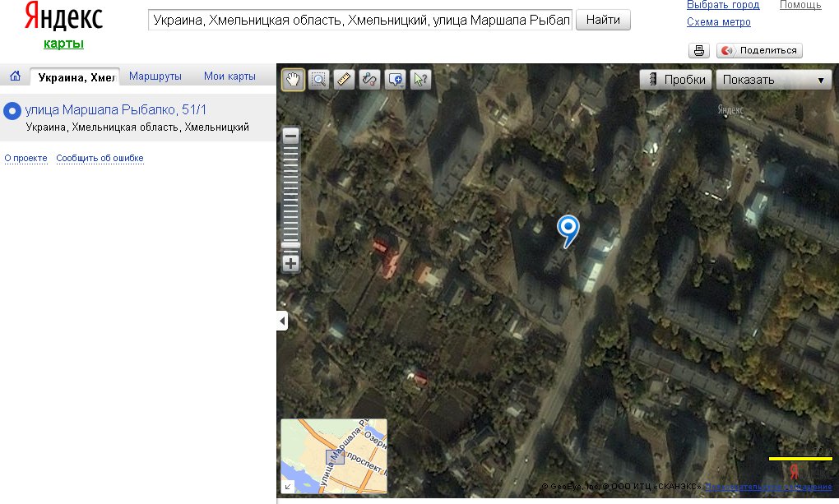The height and width of the screenshot is (504, 839).
Task: Click Сообщить об ошибке link
Action: pyautogui.click(x=100, y=158)
